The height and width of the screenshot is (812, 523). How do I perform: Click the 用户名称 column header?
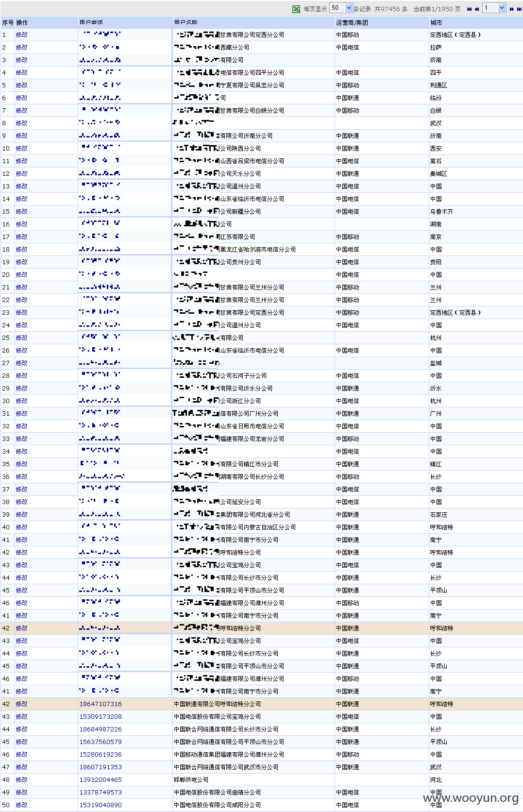(x=186, y=22)
